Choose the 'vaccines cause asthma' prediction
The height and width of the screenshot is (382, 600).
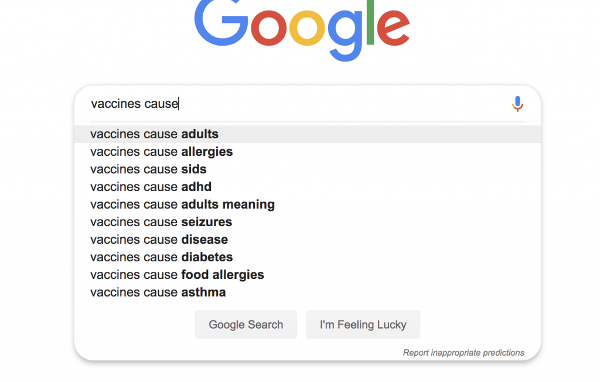[x=307, y=292]
